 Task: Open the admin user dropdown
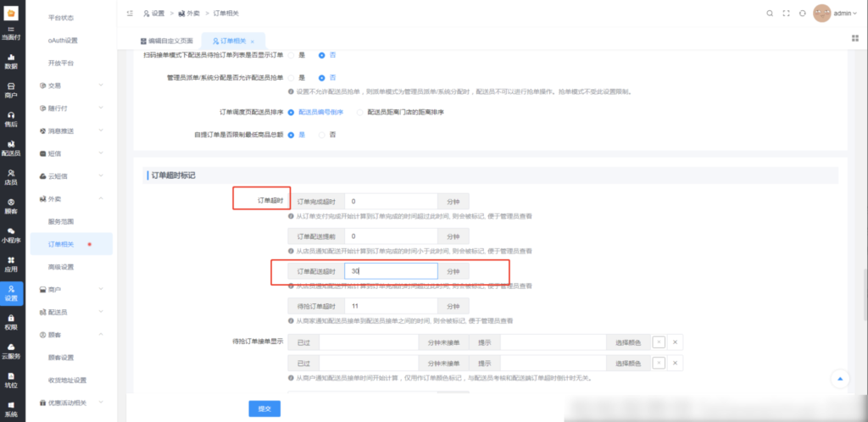(845, 14)
